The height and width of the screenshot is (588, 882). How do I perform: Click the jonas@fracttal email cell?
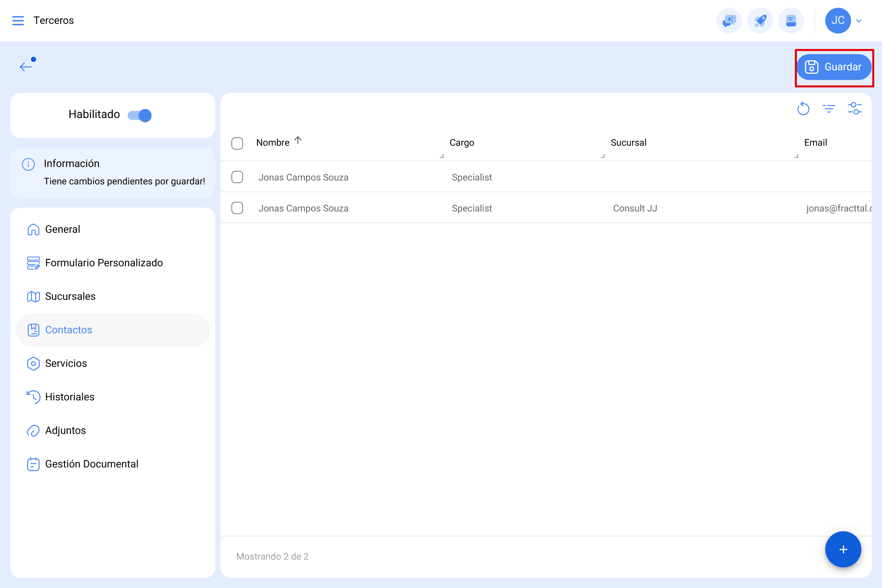pos(838,209)
